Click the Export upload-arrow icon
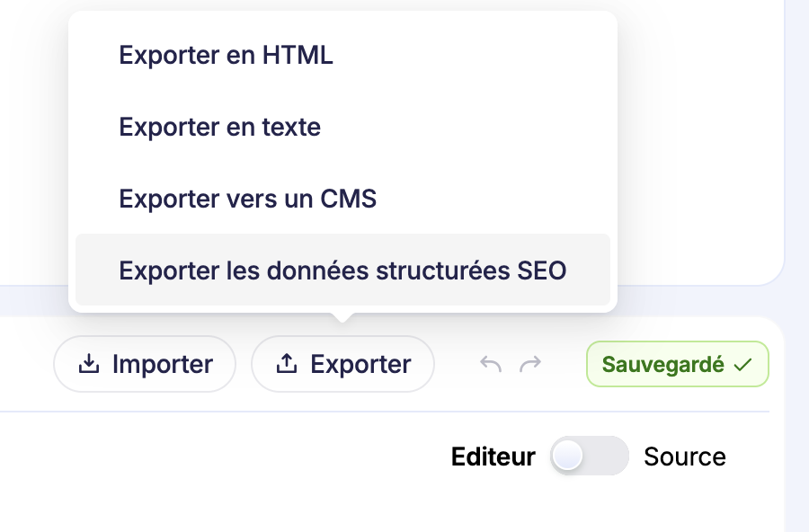Viewport: 809px width, 532px height. coord(286,364)
